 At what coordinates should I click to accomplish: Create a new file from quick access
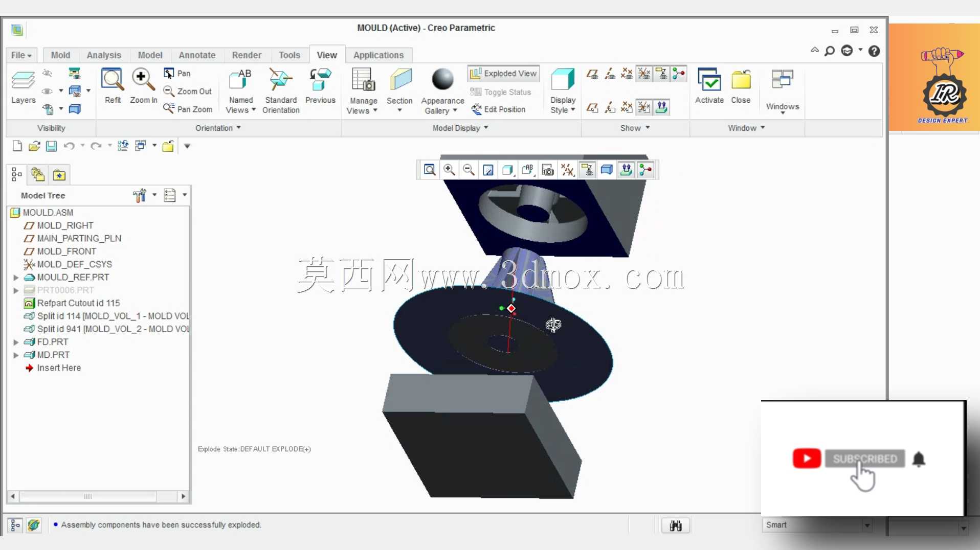17,146
